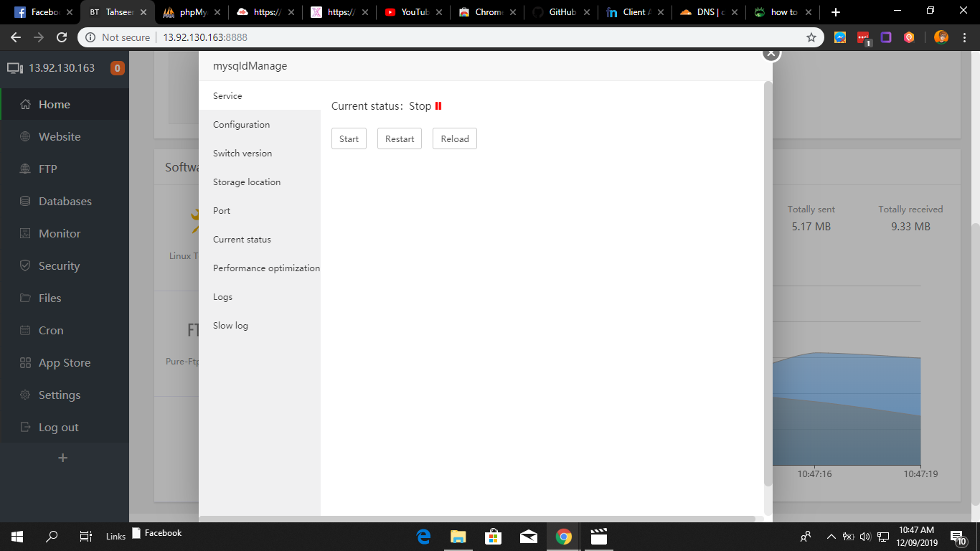Bookmark this page with star icon
This screenshot has height=551, width=980.
pyautogui.click(x=811, y=37)
